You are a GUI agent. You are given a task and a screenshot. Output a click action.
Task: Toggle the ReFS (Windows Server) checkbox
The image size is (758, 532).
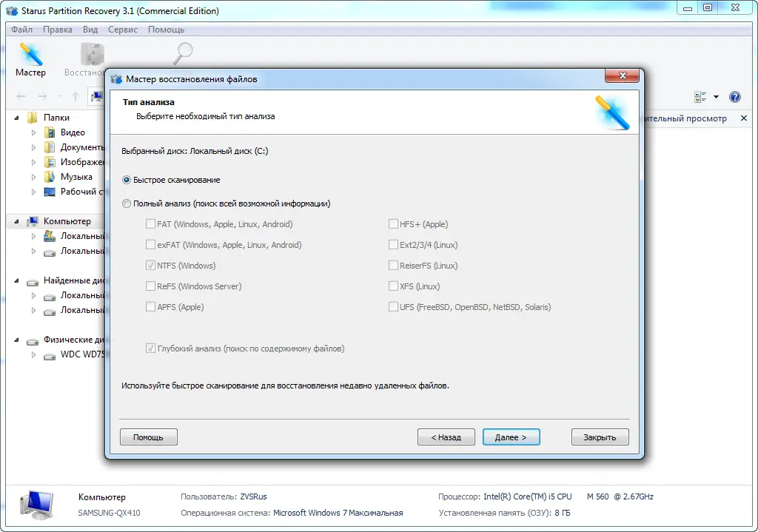150,286
